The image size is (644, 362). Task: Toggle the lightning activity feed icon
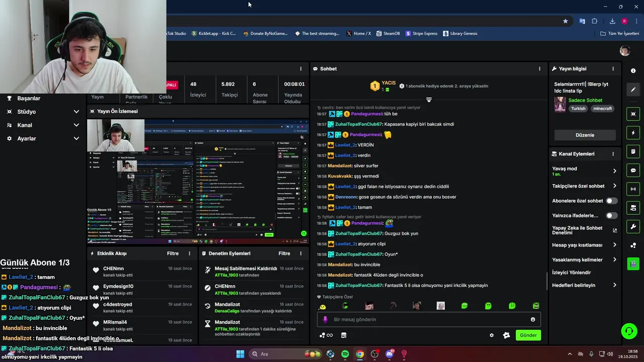[633, 133]
